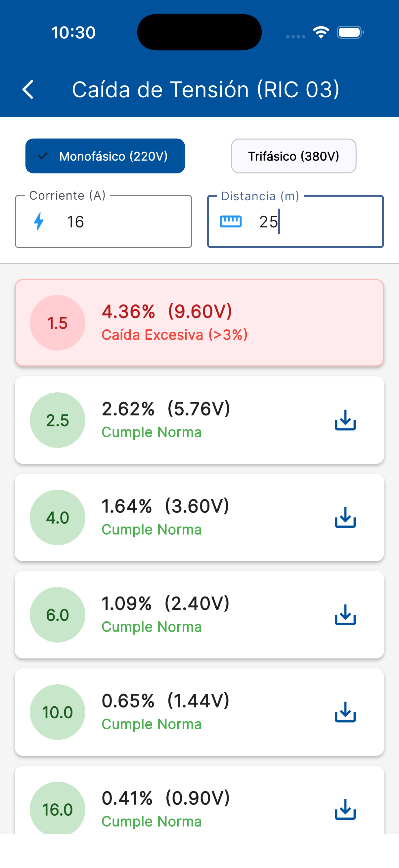Image resolution: width=399 pixels, height=868 pixels.
Task: Click the lightning bolt current icon
Action: [39, 222]
